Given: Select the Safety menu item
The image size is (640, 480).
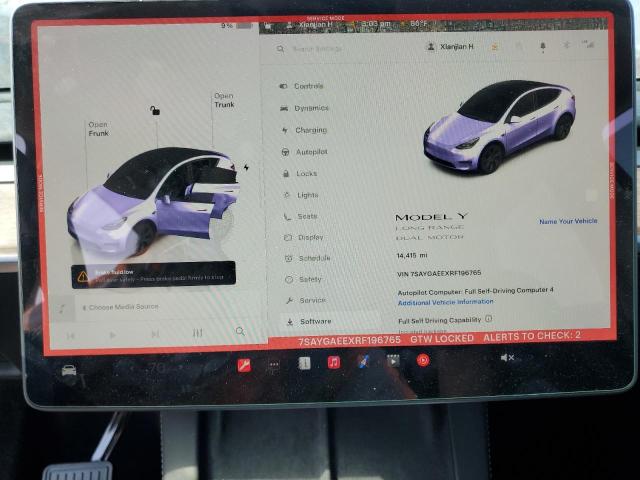Looking at the screenshot, I should click(304, 280).
